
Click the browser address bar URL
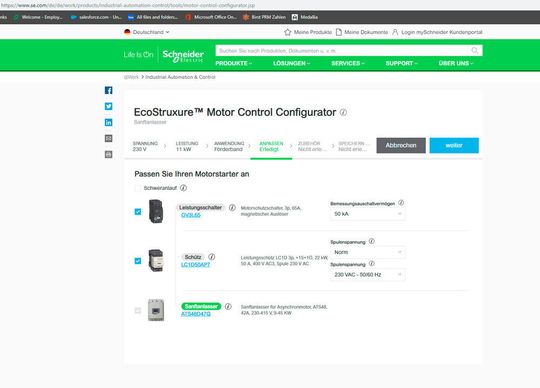tap(128, 5)
